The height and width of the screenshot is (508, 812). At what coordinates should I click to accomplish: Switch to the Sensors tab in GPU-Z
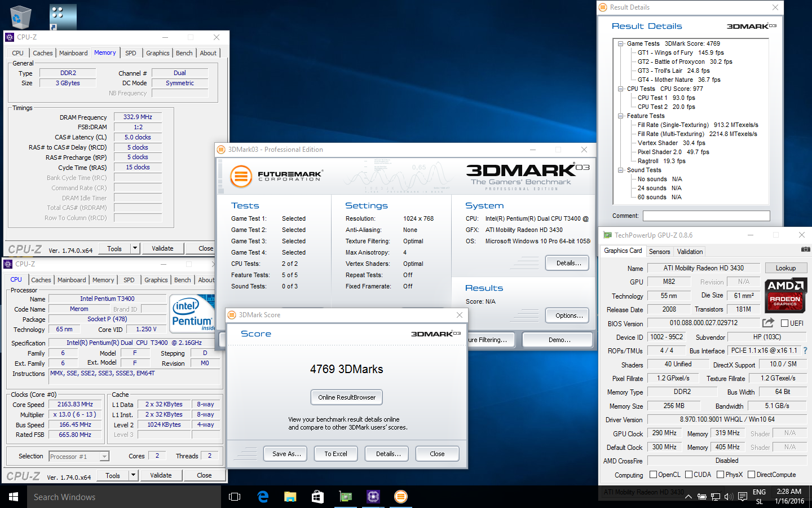659,252
